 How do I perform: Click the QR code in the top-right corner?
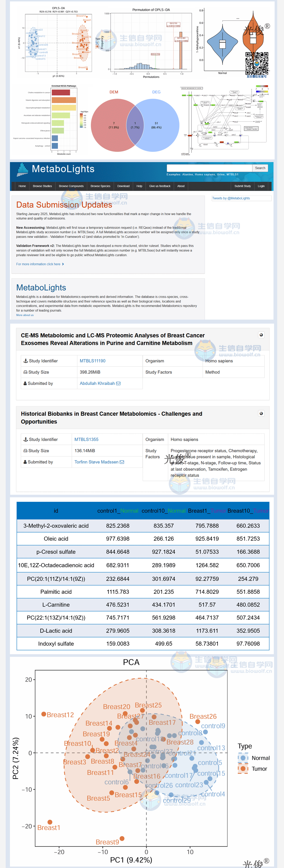[257, 63]
